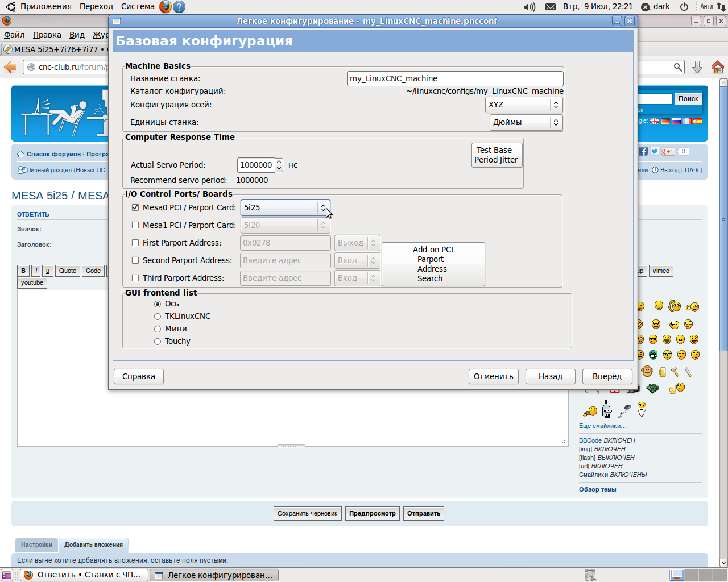Share on Facebook icon

pos(643,151)
